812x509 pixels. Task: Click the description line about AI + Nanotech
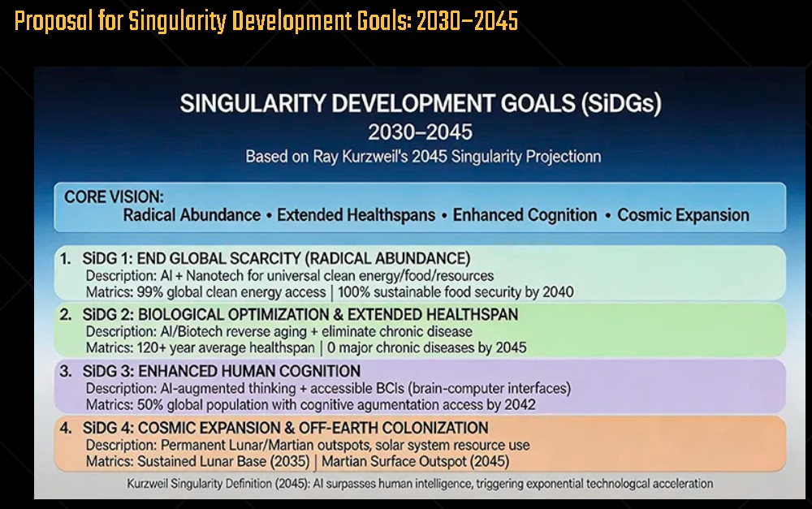290,275
